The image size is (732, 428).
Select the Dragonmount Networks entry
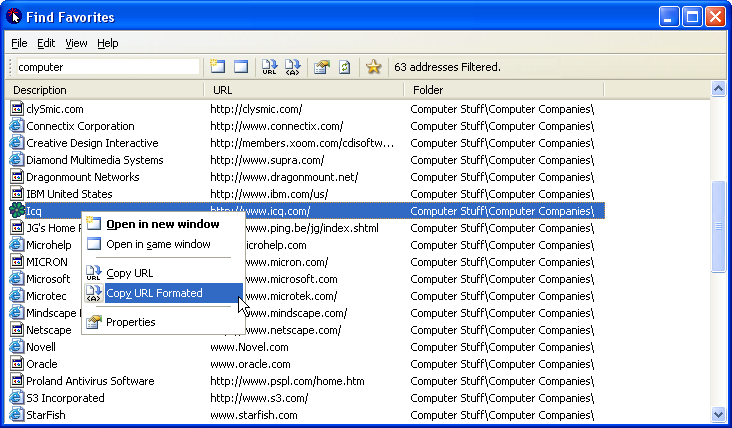point(306,177)
